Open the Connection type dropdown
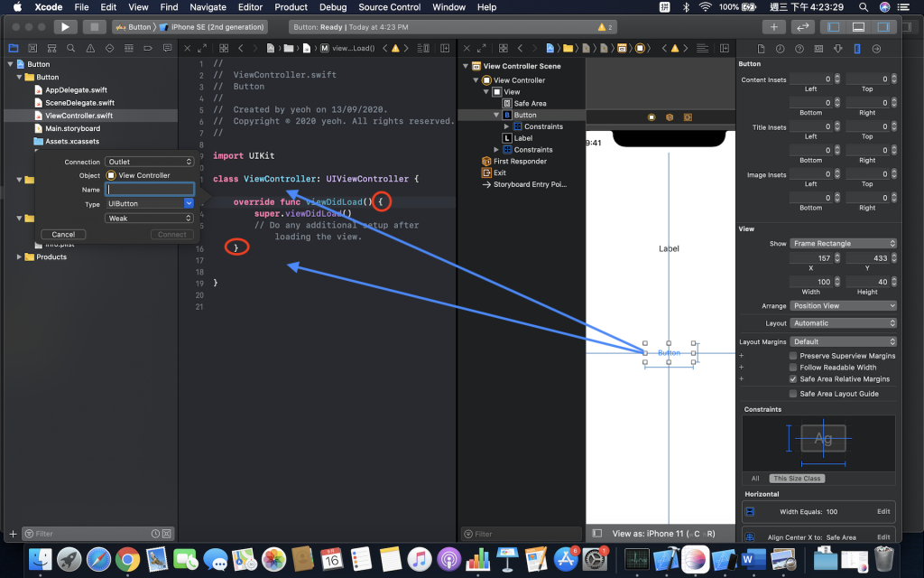The image size is (924, 578). click(x=149, y=162)
